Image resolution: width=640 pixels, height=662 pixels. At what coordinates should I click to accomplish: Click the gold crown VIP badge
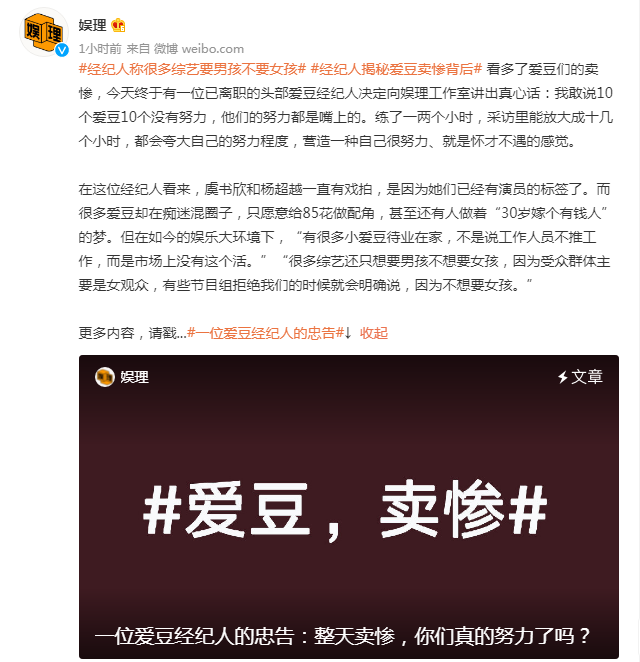click(118, 26)
